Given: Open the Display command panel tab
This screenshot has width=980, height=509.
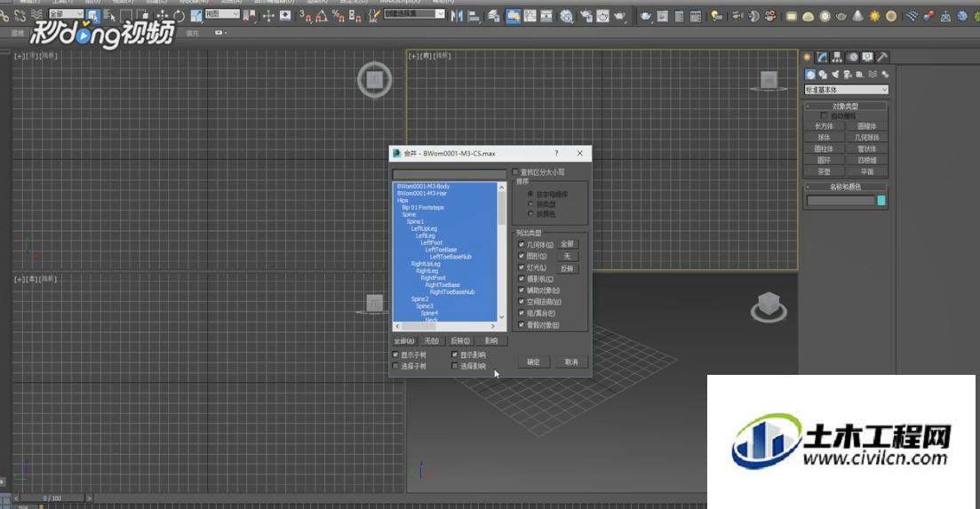Looking at the screenshot, I should tap(867, 57).
